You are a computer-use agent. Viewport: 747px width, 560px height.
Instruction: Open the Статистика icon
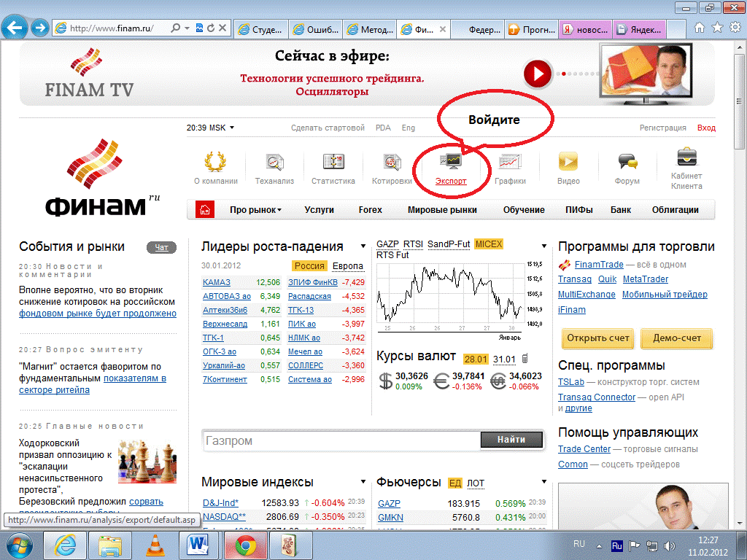pos(333,162)
